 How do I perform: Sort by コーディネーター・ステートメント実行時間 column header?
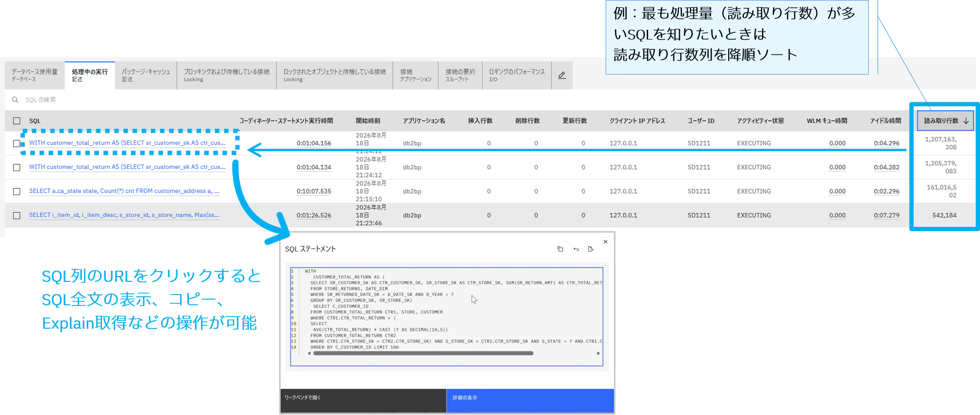click(x=286, y=121)
